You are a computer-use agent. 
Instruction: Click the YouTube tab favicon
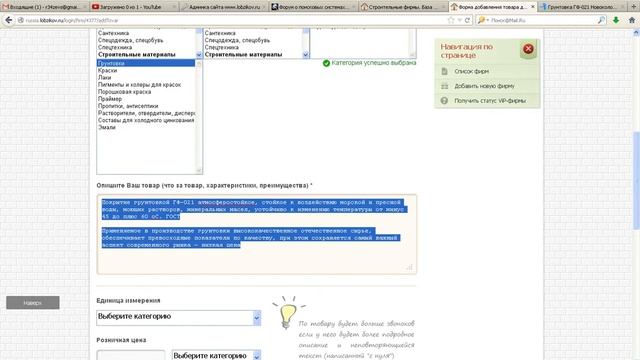(x=96, y=7)
